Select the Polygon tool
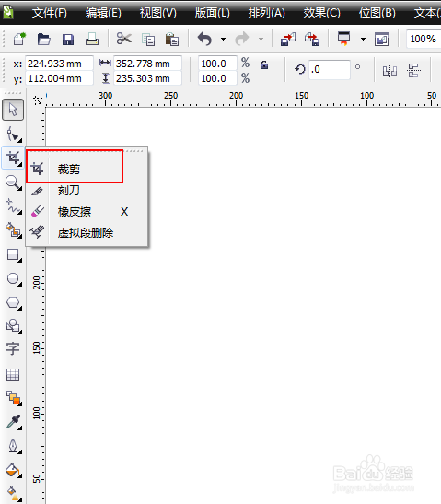441x504 pixels. (x=14, y=303)
